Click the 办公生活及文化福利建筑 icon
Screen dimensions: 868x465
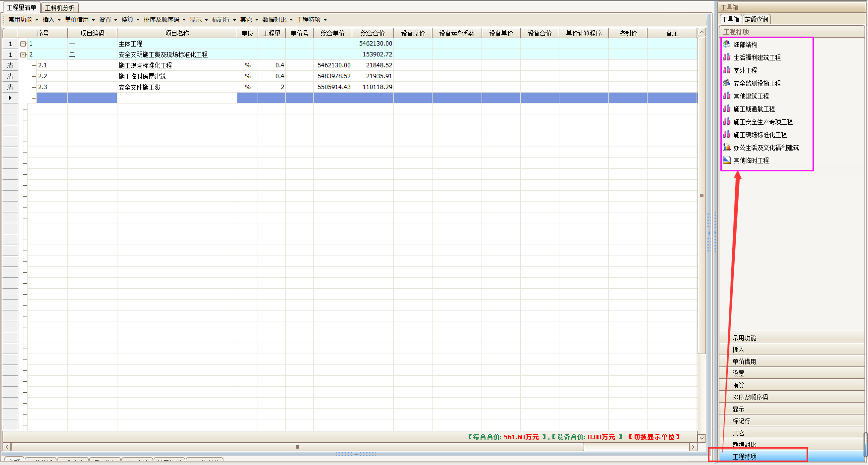[x=727, y=147]
